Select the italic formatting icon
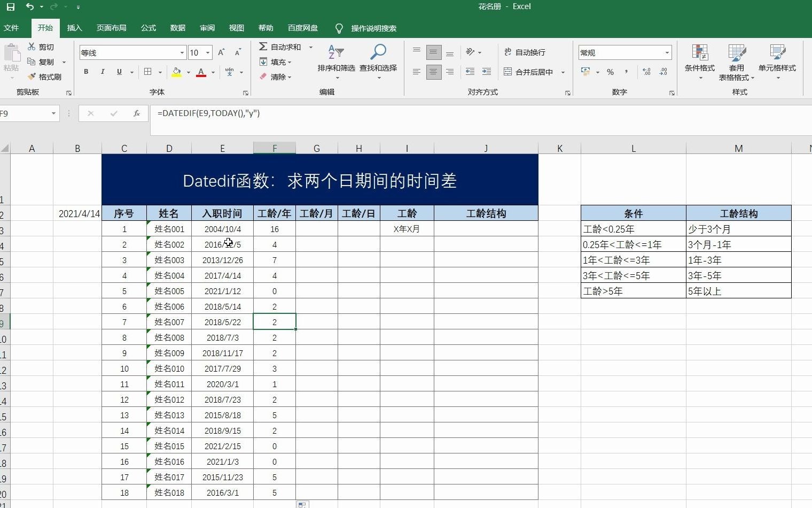812x508 pixels. [102, 72]
